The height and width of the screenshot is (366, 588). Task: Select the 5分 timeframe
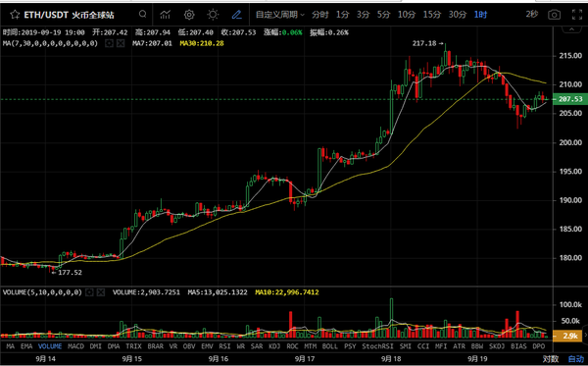(383, 15)
